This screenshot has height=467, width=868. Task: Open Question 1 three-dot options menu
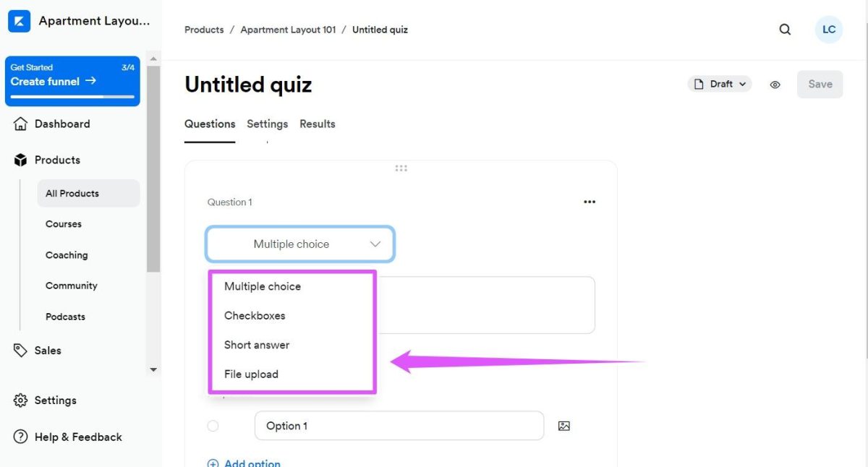[x=590, y=202]
